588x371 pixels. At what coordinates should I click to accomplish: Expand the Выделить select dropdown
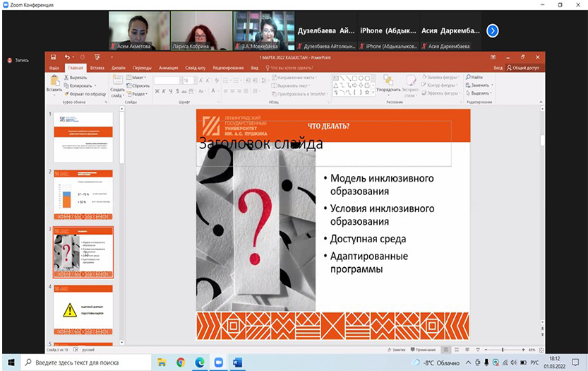pos(480,93)
